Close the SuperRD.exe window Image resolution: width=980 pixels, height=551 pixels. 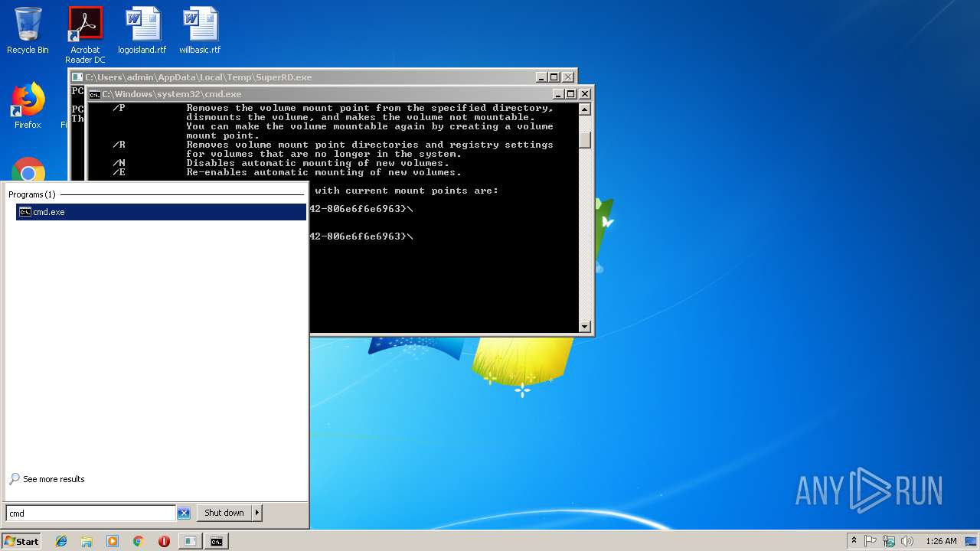tap(568, 77)
